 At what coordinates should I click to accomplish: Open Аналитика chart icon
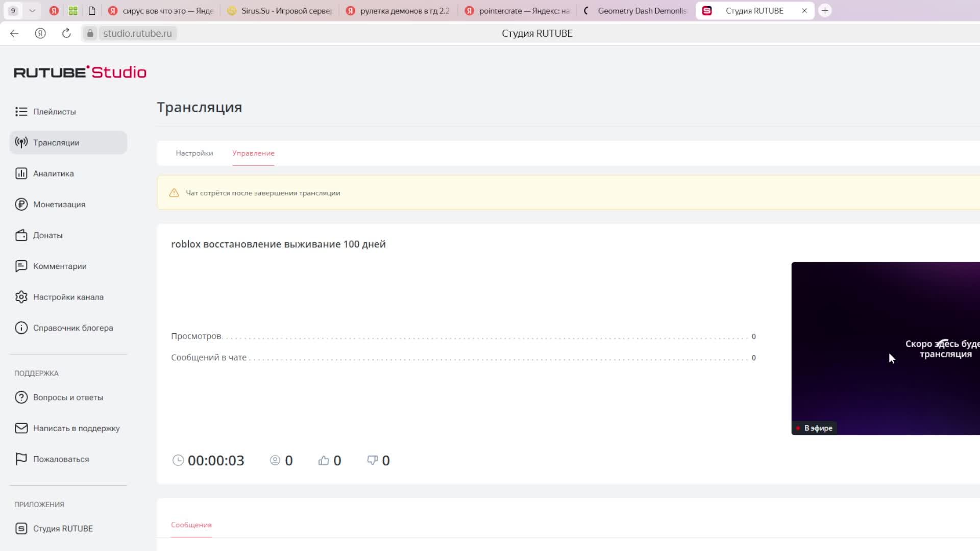(x=21, y=173)
